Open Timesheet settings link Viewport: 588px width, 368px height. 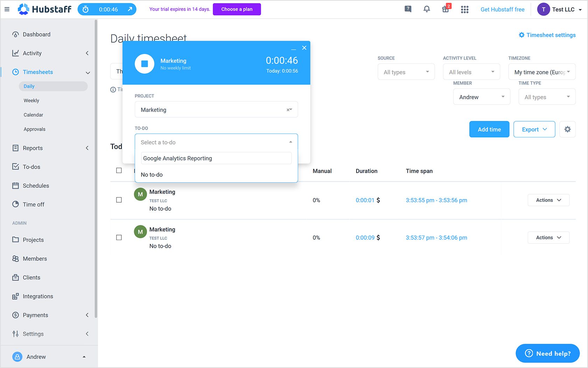coord(547,35)
